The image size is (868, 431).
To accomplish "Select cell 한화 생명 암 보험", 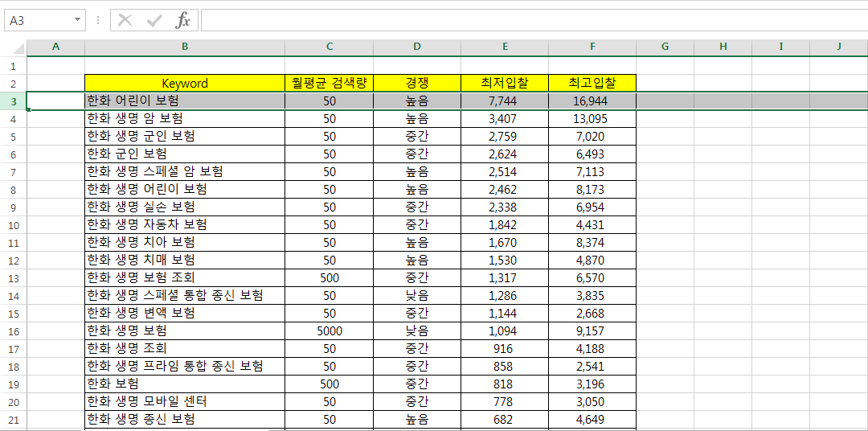I will 185,118.
